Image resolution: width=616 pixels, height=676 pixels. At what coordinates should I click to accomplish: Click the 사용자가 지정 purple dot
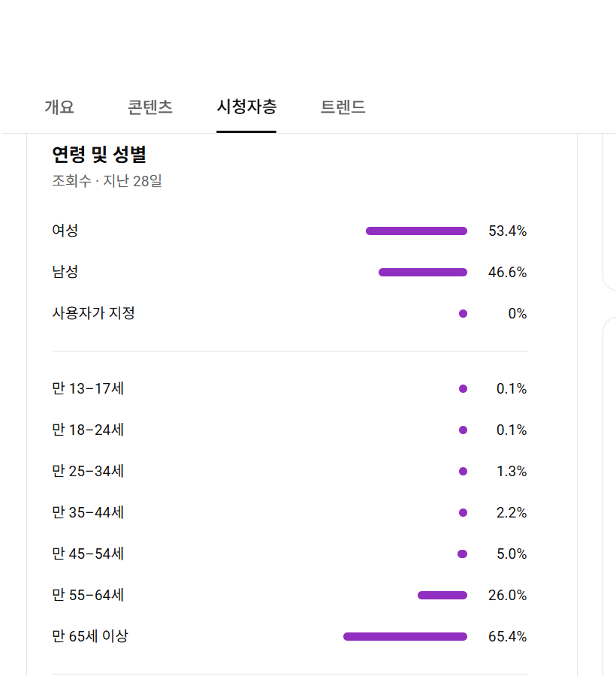463,313
